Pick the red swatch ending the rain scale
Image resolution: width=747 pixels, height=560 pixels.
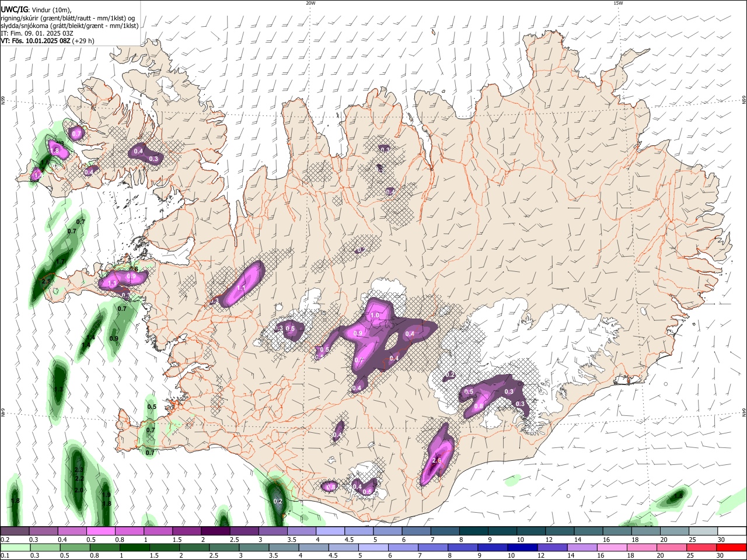click(x=731, y=547)
